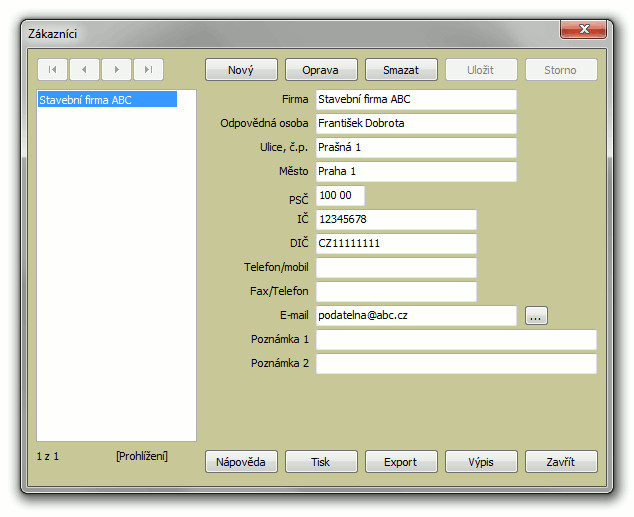Go to the first customer record

click(x=52, y=70)
